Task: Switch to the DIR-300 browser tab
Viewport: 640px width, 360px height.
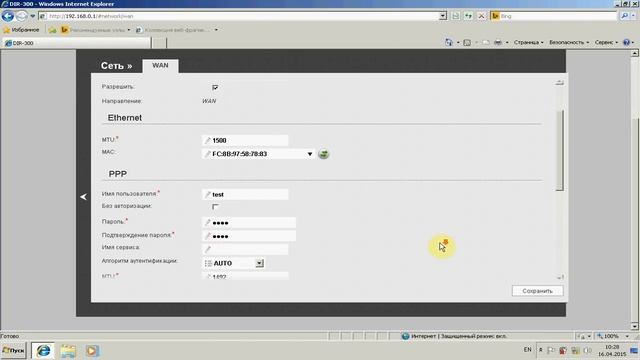Action: 76,43
